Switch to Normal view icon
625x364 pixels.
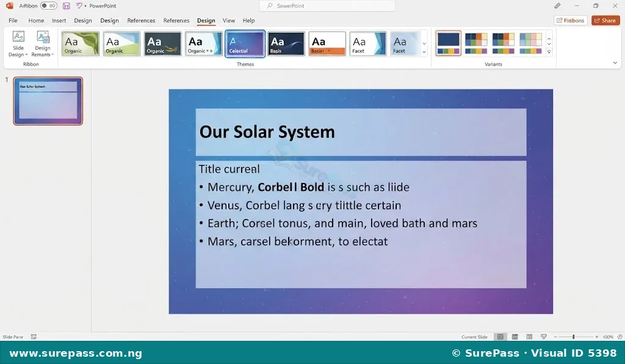pos(500,337)
